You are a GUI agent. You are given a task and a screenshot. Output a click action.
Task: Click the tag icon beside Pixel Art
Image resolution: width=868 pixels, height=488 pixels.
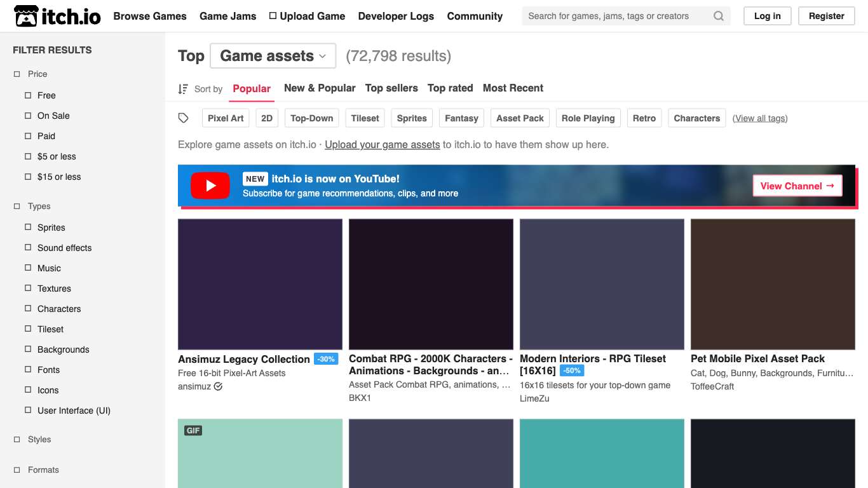[x=184, y=118]
